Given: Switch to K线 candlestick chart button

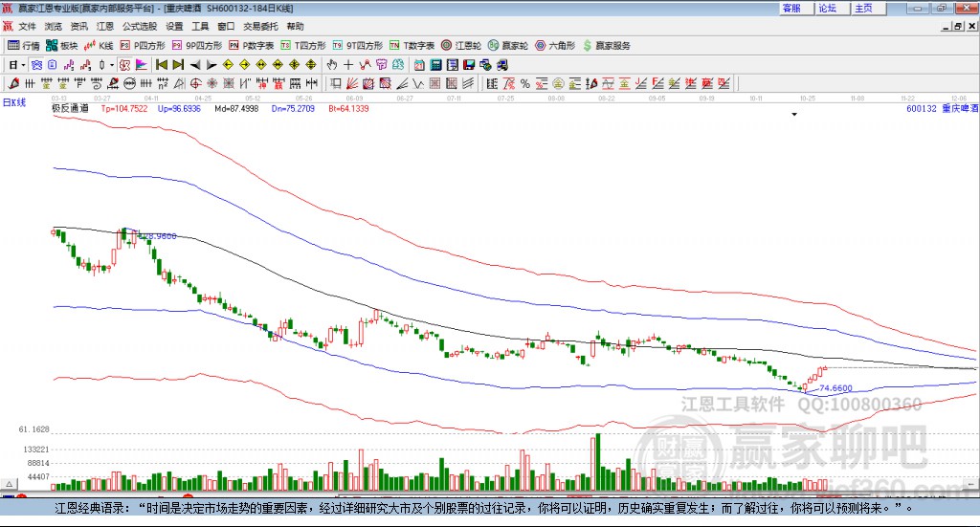Looking at the screenshot, I should pos(99,45).
